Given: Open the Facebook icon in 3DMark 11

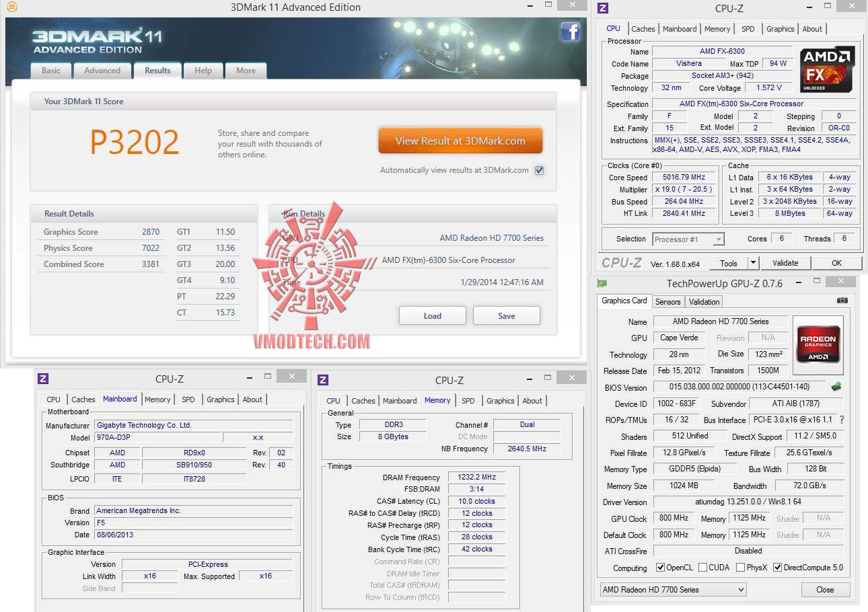Looking at the screenshot, I should tap(570, 32).
